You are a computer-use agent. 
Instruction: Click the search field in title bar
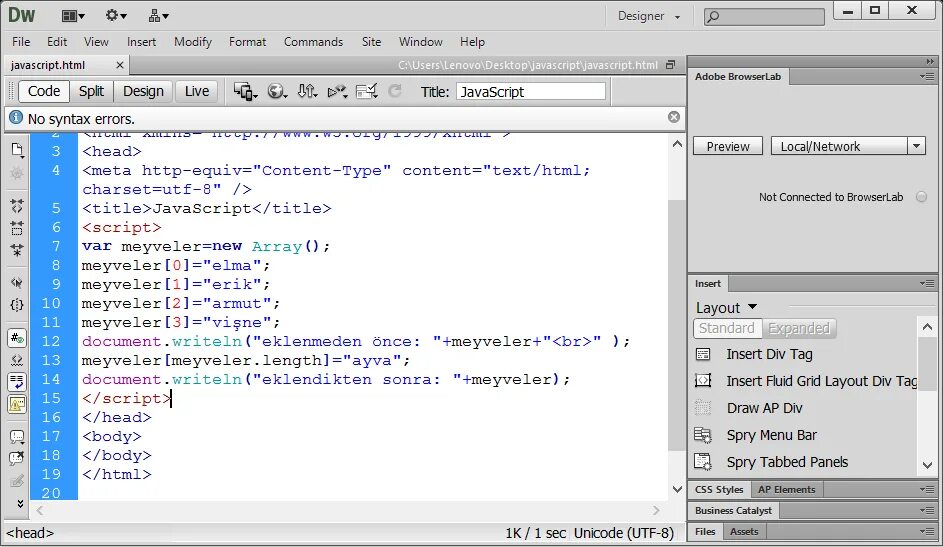click(x=764, y=16)
